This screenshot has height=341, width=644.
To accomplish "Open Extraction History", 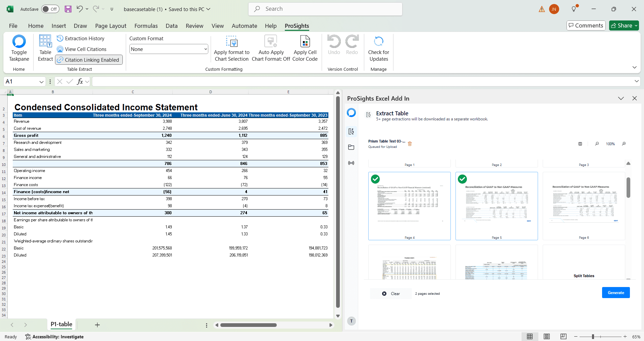I will [x=80, y=39].
